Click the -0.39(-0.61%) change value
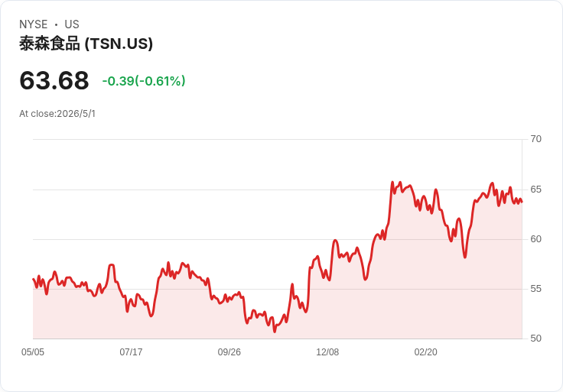 tap(144, 81)
